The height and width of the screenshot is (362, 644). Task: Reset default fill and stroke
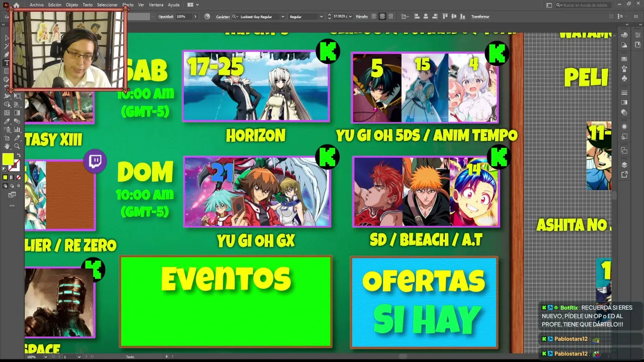coord(5,169)
